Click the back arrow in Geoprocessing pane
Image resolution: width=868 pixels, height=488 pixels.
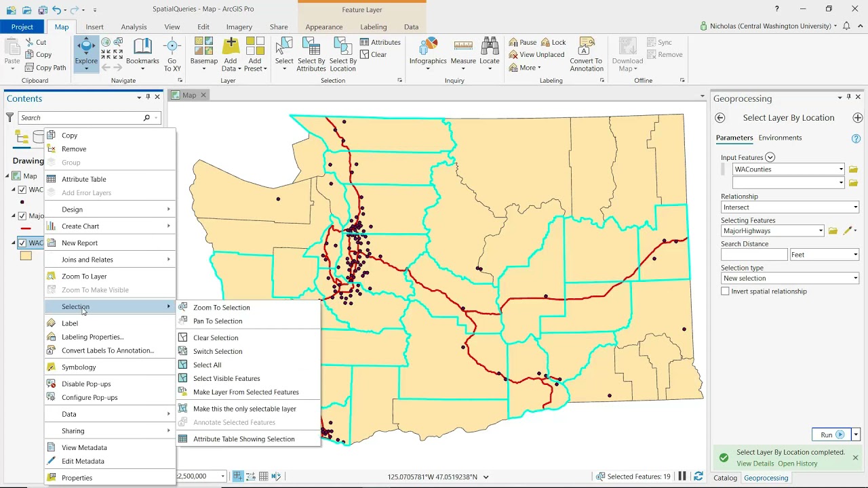(720, 118)
